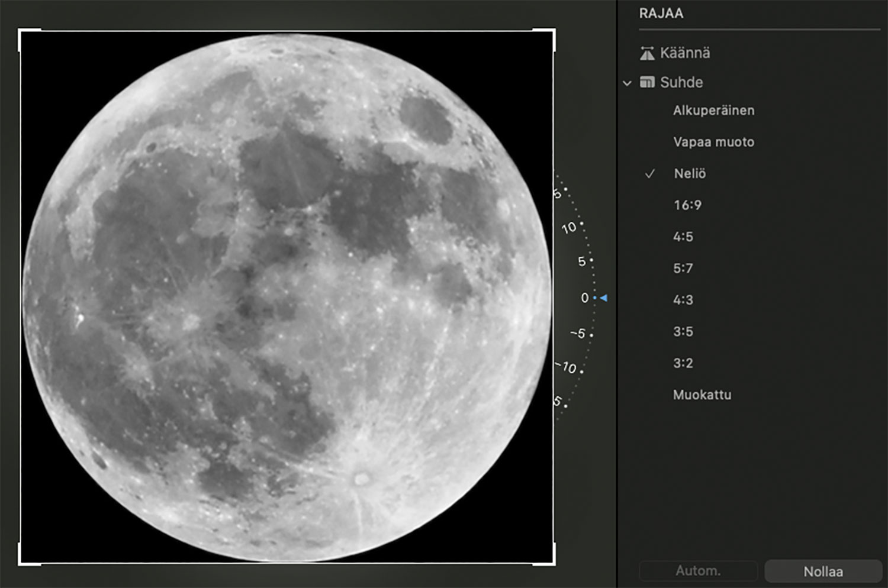
Task: Choose Vapaa muoto crop ratio
Action: [713, 142]
